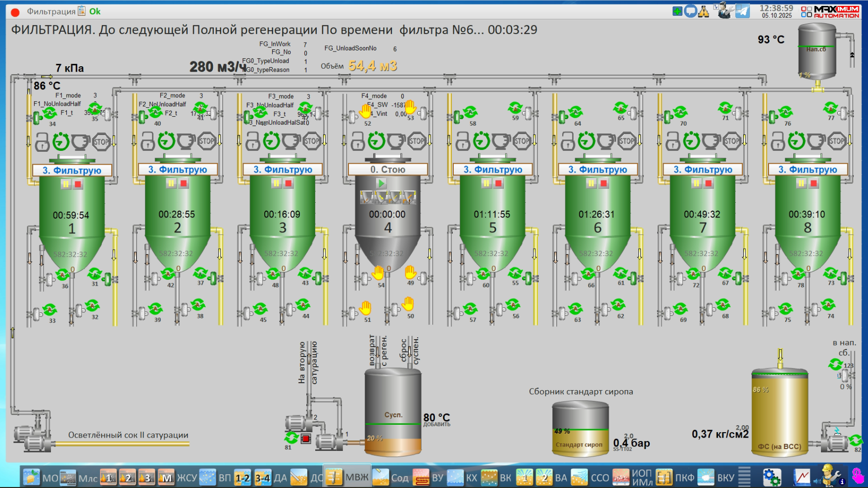Viewport: 868px width, 488px height.
Task: Click the STOP sign icon on filter 1
Action: (x=101, y=141)
